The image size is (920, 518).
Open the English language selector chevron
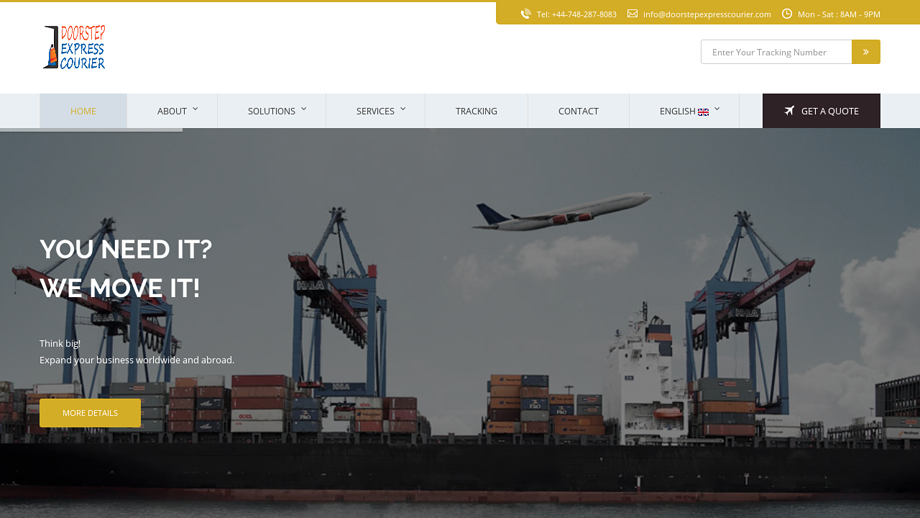tap(717, 109)
